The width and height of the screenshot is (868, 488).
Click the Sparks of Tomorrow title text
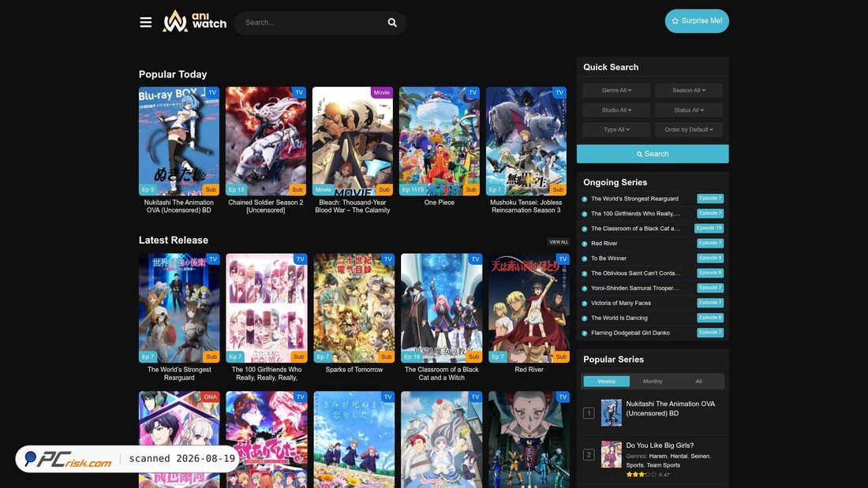(x=354, y=370)
